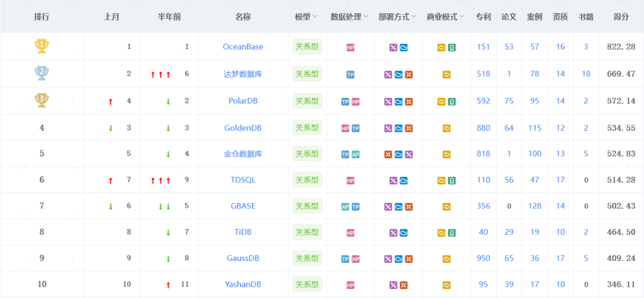
Task: Open the GoldenDB database link
Action: (243, 128)
